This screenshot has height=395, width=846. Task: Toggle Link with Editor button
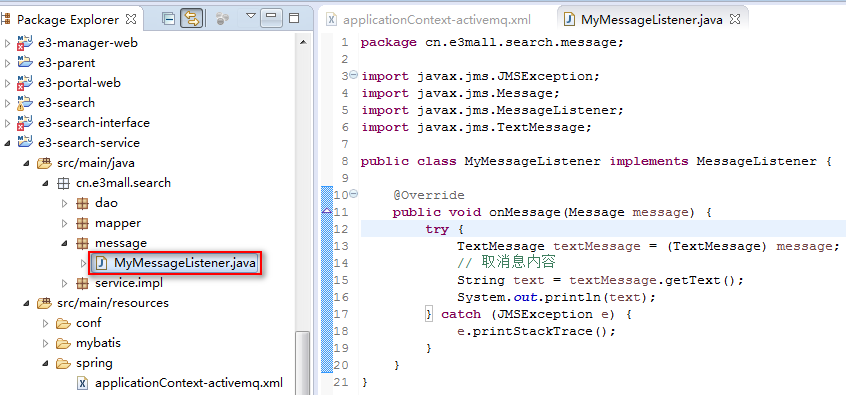click(x=192, y=19)
